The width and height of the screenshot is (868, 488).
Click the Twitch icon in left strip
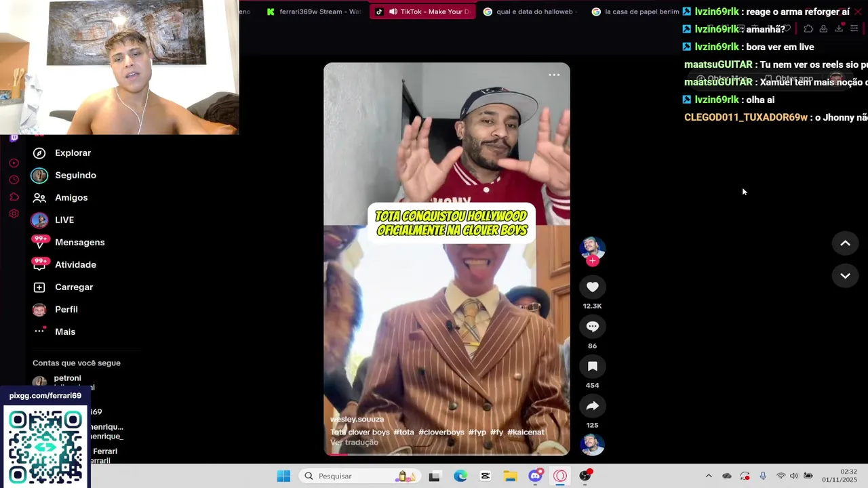coord(14,138)
